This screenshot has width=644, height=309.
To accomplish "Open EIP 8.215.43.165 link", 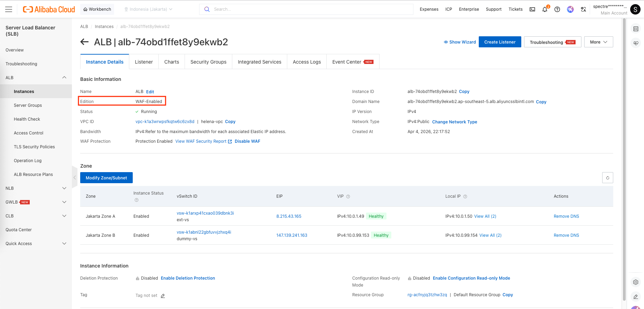I will [289, 216].
